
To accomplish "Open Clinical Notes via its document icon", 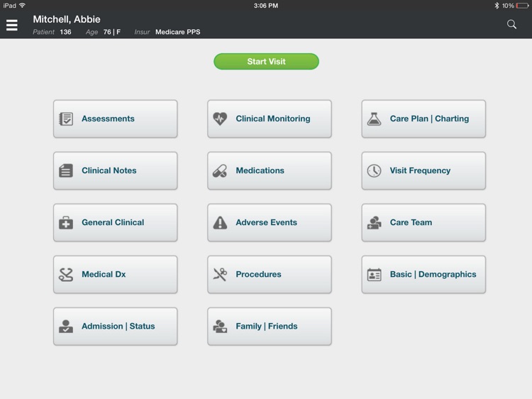I will click(x=66, y=170).
